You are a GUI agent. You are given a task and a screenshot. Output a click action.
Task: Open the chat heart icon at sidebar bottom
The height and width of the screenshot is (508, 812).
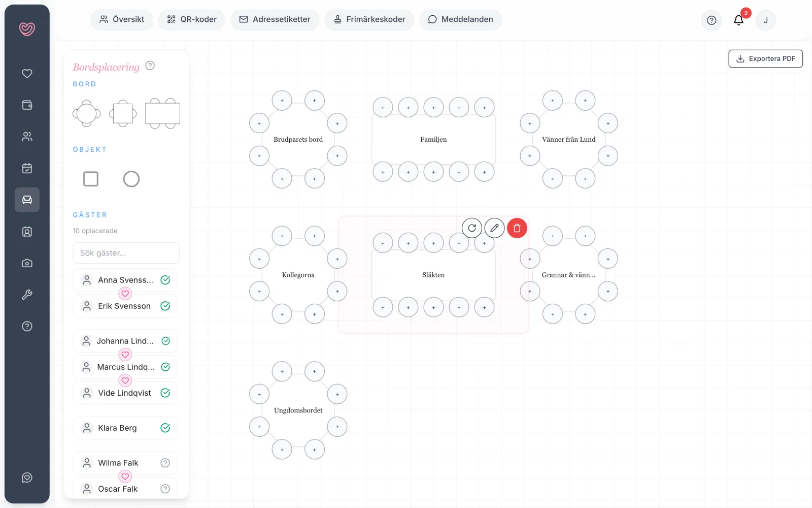pyautogui.click(x=27, y=478)
